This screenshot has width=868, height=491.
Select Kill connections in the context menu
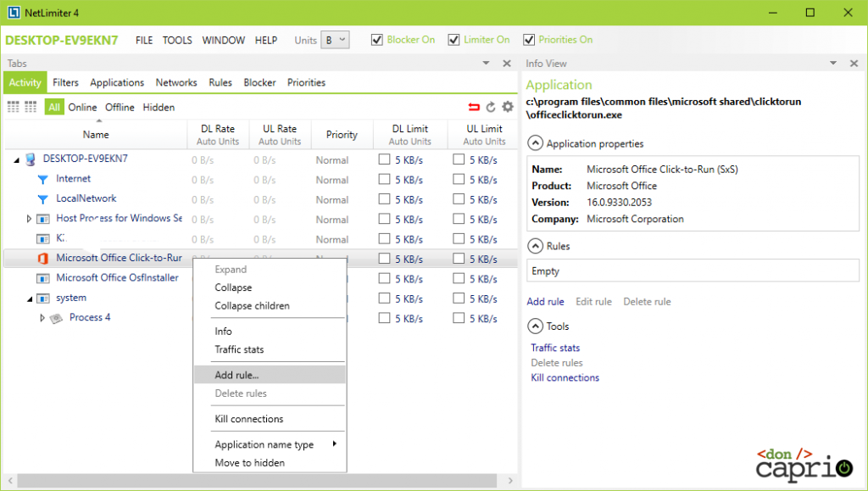(270, 419)
